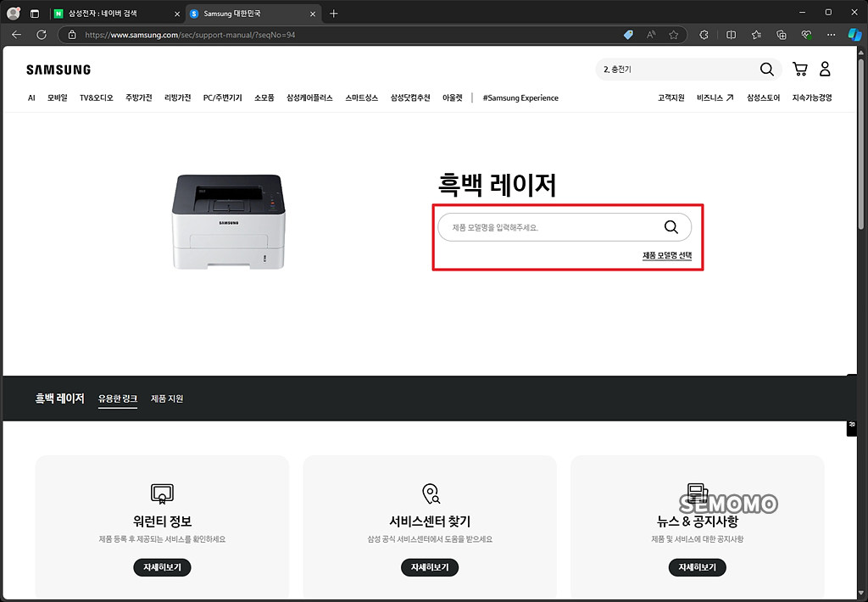Click 자세히보기 under 워런티 정보

coord(162,567)
